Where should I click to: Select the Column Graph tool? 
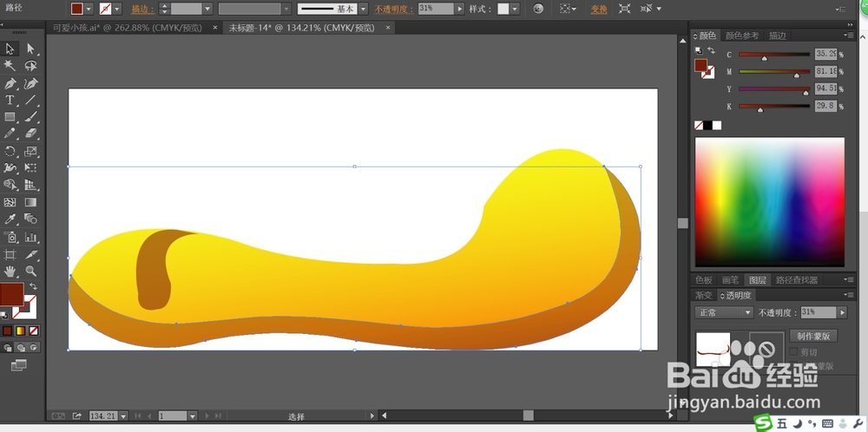pyautogui.click(x=30, y=238)
